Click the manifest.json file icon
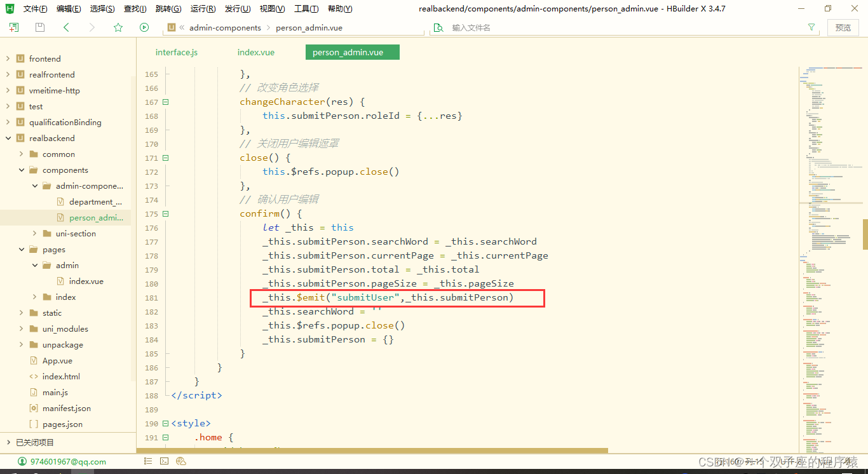868x474 pixels. (34, 408)
